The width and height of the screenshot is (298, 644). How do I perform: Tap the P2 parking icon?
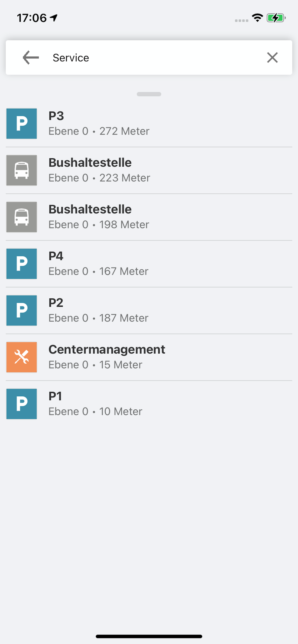(x=22, y=310)
